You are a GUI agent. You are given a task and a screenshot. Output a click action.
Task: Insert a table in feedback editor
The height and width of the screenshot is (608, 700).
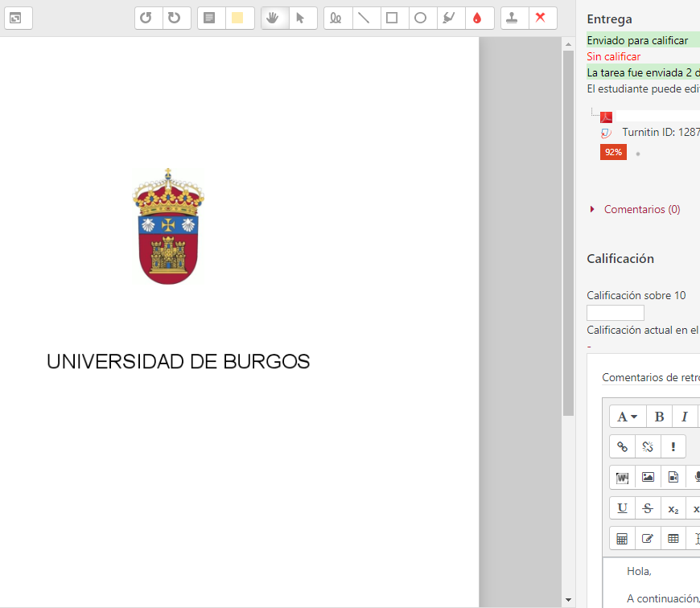673,538
